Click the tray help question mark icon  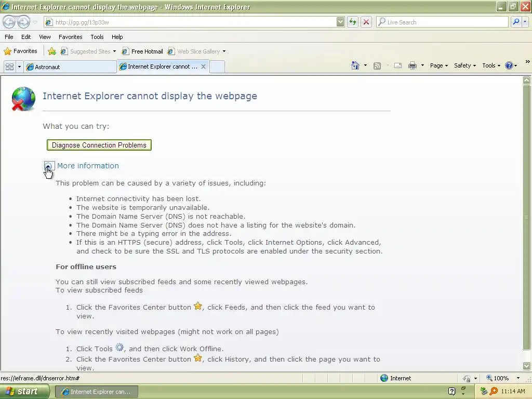tap(451, 392)
